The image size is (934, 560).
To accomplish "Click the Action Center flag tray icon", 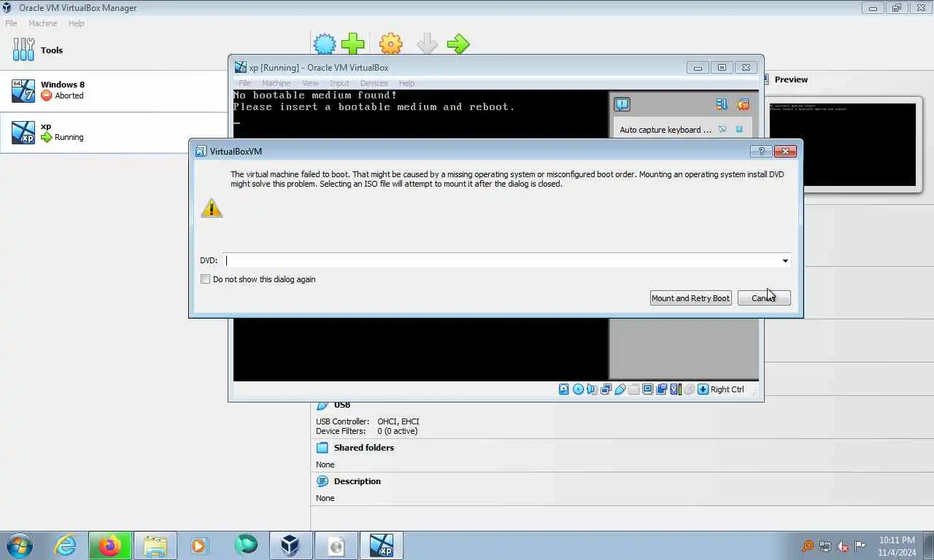I will pos(860,546).
